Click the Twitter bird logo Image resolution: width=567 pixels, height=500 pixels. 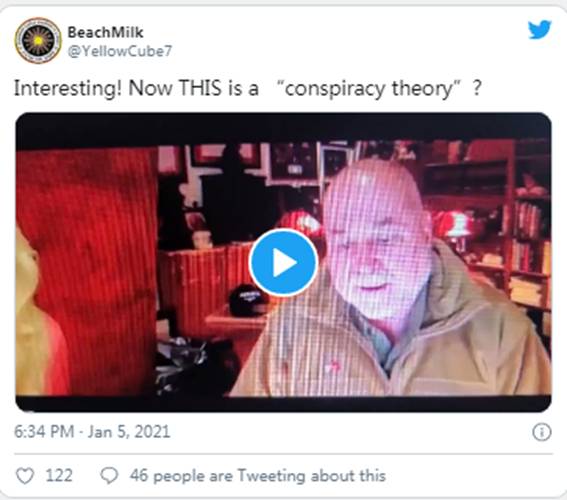click(540, 30)
